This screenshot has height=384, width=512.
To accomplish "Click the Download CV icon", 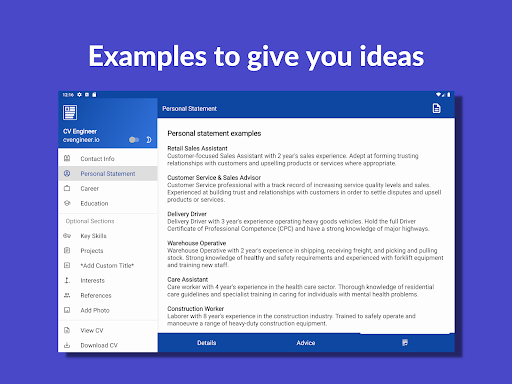I will point(67,345).
